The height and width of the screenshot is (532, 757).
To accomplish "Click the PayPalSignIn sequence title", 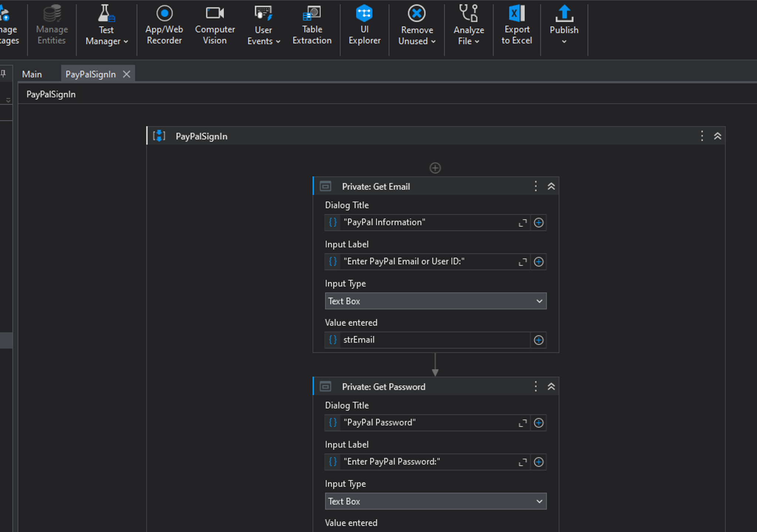I will pyautogui.click(x=201, y=136).
